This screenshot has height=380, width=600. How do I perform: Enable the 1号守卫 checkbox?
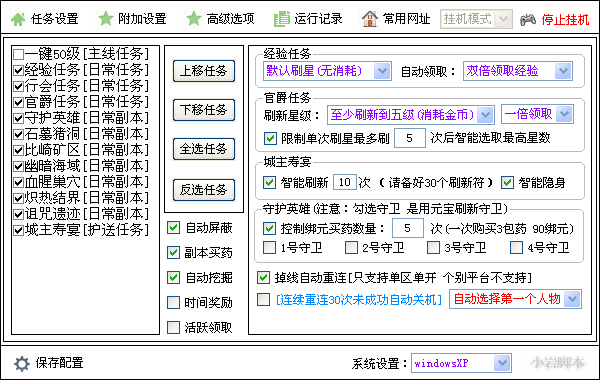click(x=269, y=248)
